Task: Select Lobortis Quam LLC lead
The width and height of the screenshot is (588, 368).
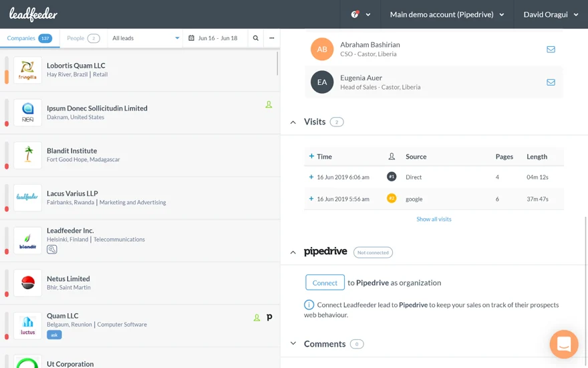Action: click(x=140, y=70)
